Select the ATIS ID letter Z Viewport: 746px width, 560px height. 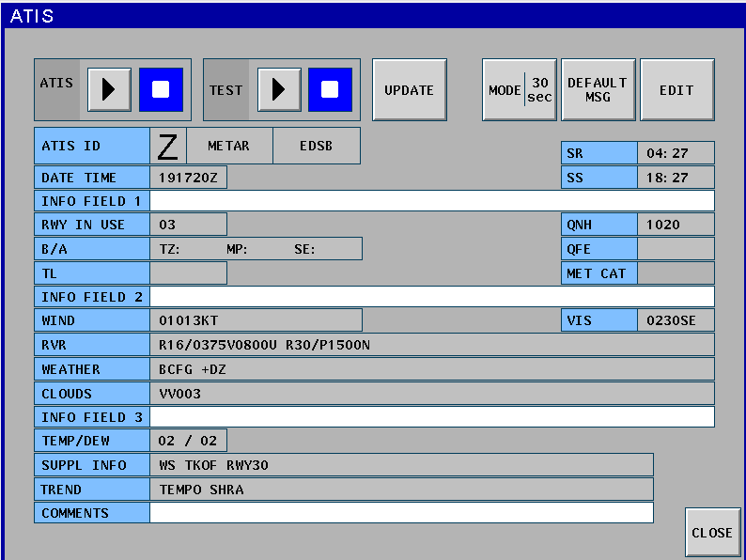point(168,147)
